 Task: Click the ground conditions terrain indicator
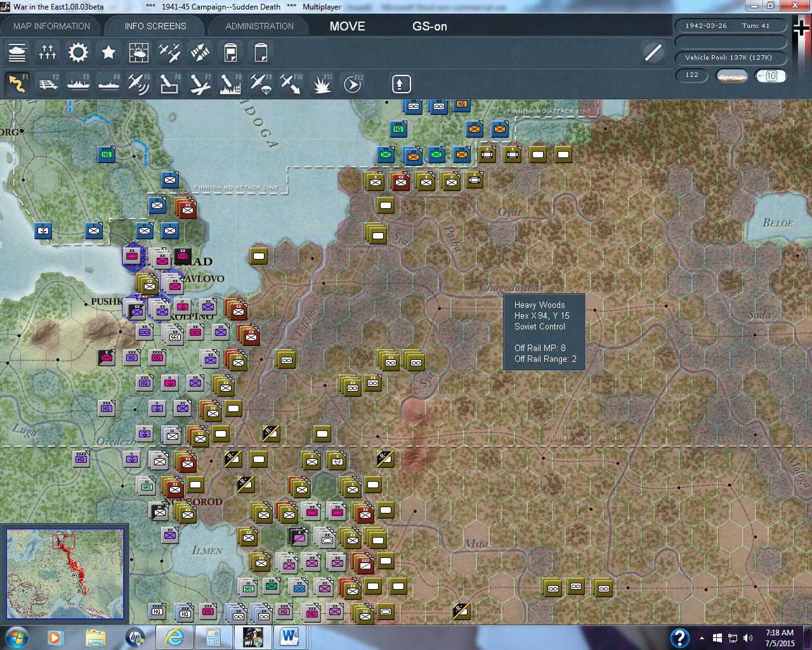point(731,76)
